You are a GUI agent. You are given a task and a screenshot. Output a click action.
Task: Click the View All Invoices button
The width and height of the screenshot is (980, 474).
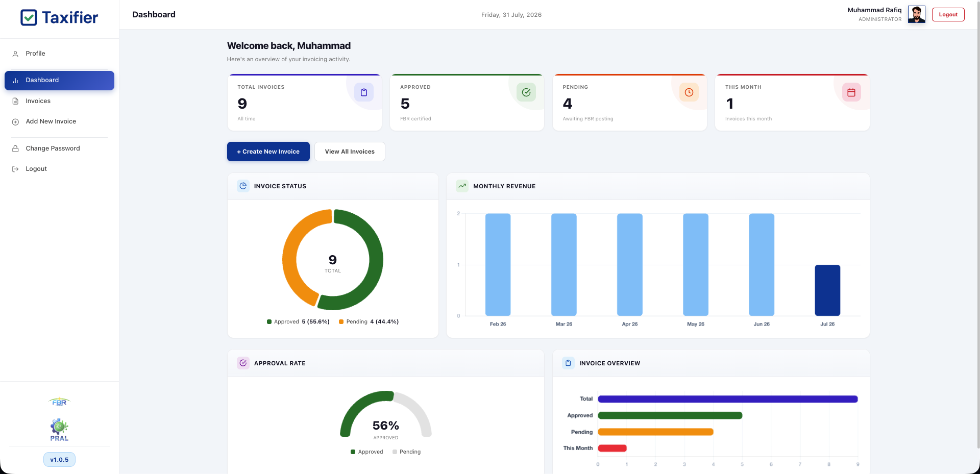click(x=350, y=152)
